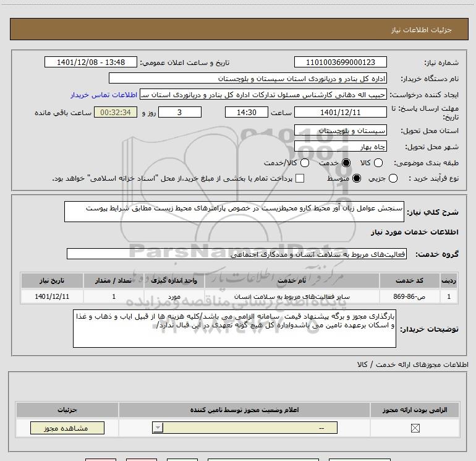Click the اعلام وضعیت مجوز توسط تامین کننده header
Viewport: 476px width, 461px height.
(x=244, y=410)
